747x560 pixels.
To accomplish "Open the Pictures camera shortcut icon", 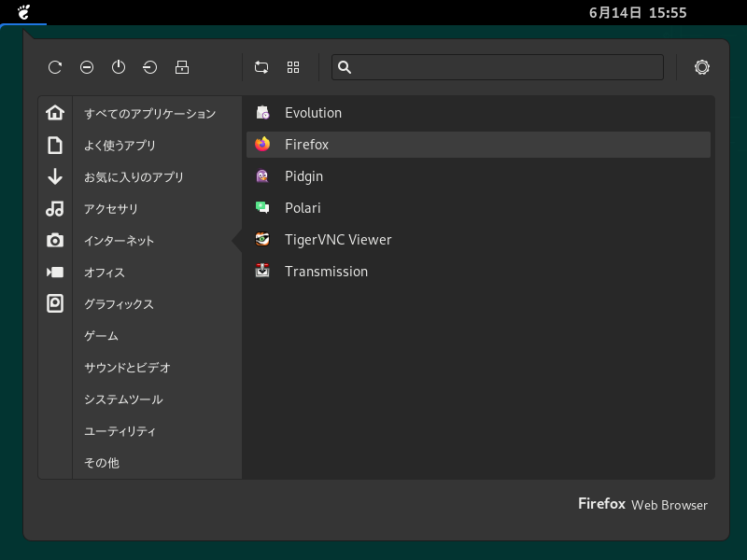I will pos(55,241).
